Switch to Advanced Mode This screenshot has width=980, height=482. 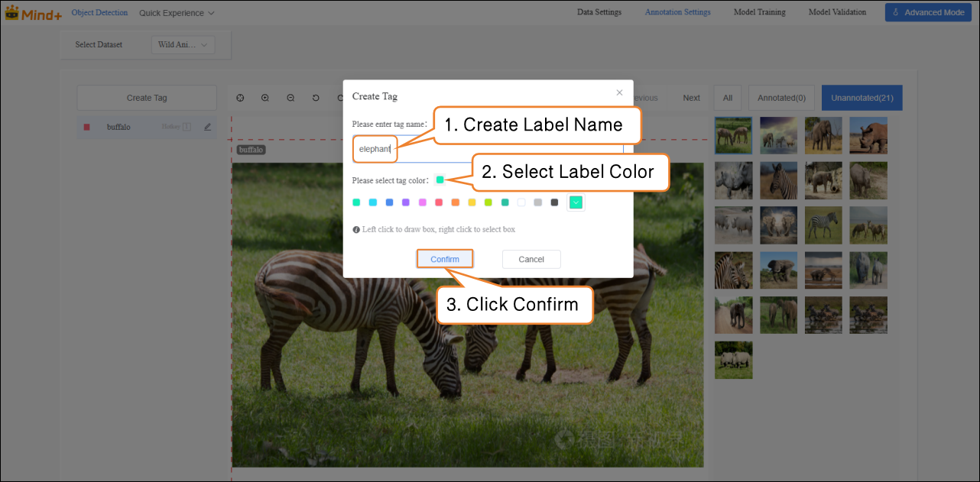click(927, 12)
